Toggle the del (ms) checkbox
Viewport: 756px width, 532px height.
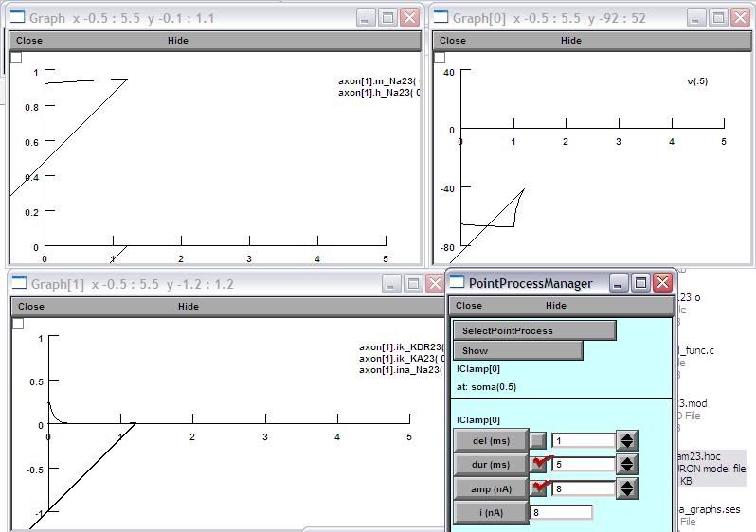click(x=538, y=440)
